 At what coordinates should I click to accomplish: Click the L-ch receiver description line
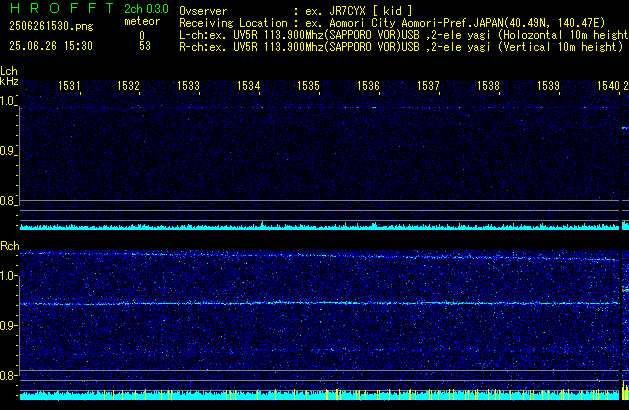(404, 35)
